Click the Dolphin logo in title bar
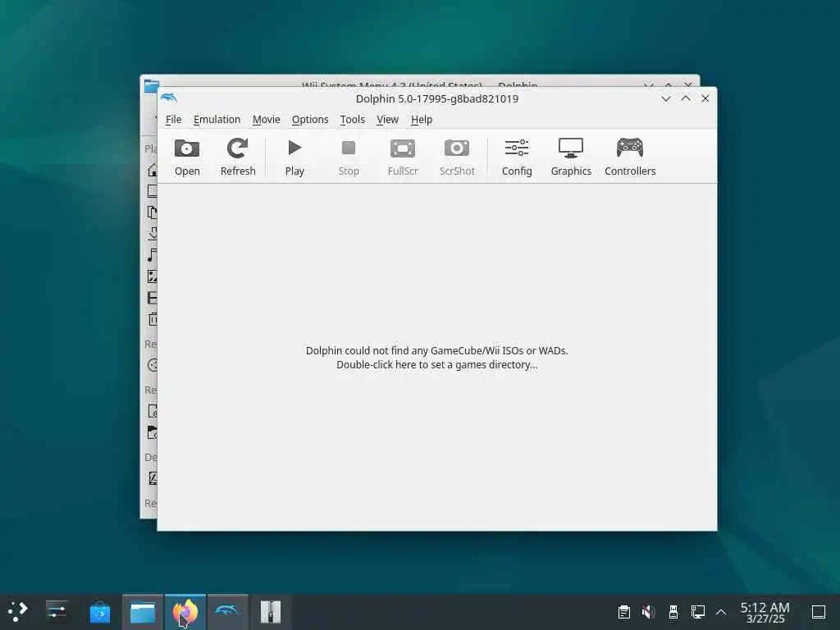840x630 pixels. (x=169, y=98)
